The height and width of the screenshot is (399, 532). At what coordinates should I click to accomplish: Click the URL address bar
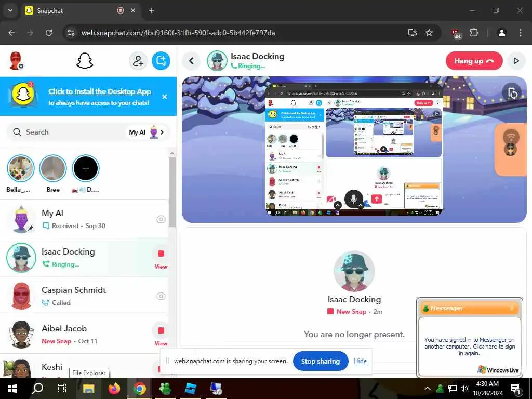(237, 33)
